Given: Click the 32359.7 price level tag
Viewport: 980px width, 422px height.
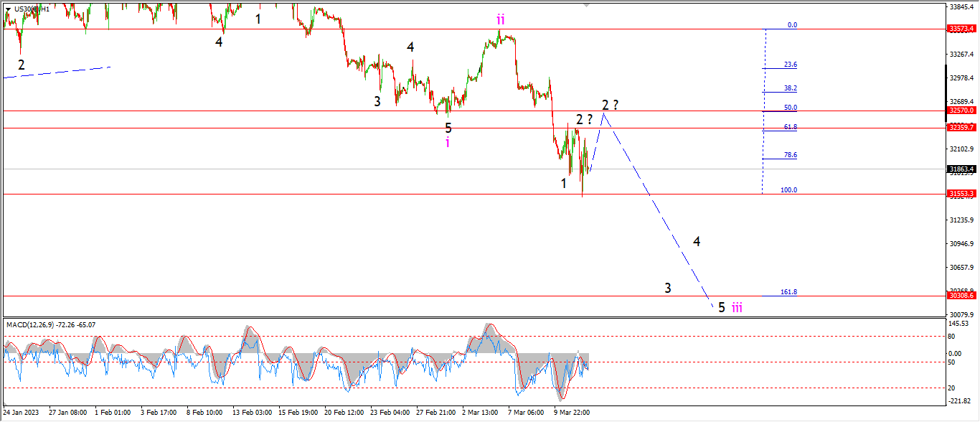Looking at the screenshot, I should (962, 127).
